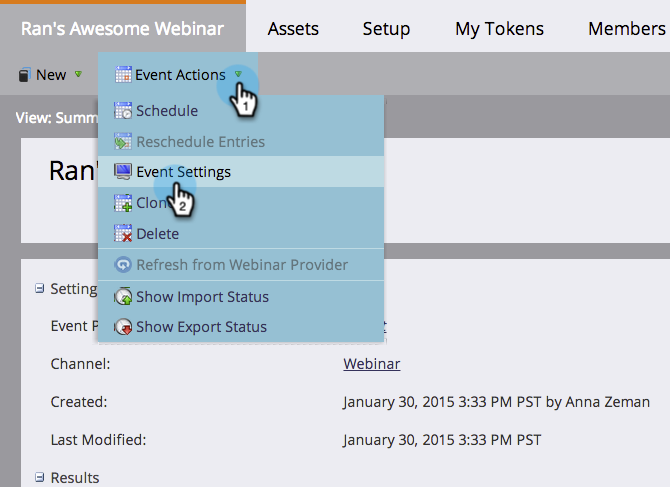Go to the My Tokens tab
670x487 pixels.
(499, 28)
